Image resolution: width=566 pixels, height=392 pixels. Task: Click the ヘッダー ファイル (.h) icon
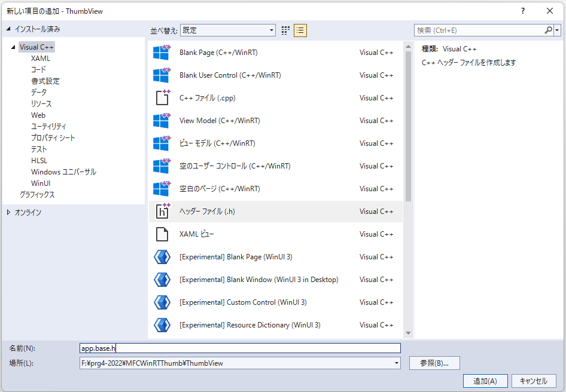pyautogui.click(x=162, y=212)
